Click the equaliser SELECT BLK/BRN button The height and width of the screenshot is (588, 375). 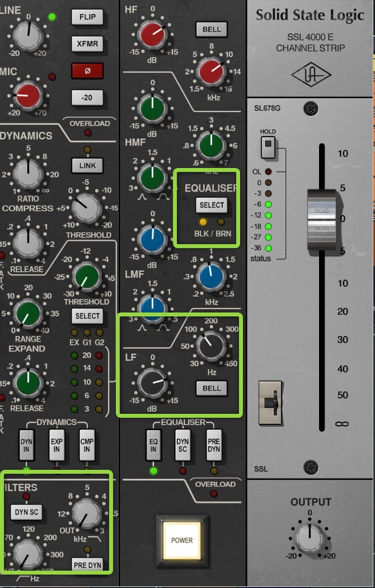pos(212,205)
